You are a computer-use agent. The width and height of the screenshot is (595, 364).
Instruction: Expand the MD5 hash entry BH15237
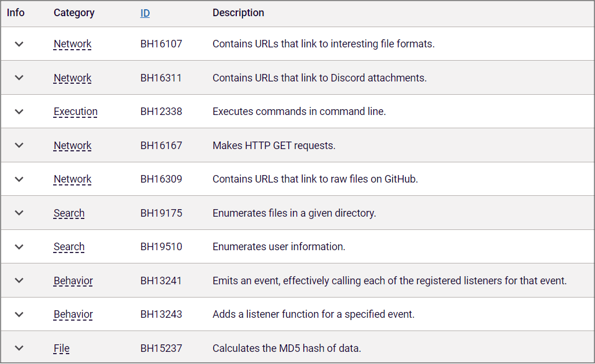click(x=19, y=348)
